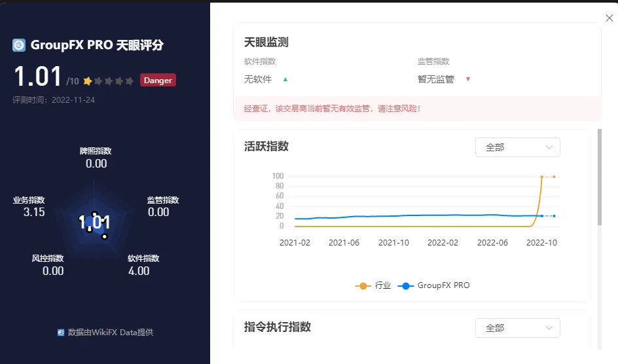Click the GroupFX PRO logo icon
The width and height of the screenshot is (618, 364).
[19, 45]
